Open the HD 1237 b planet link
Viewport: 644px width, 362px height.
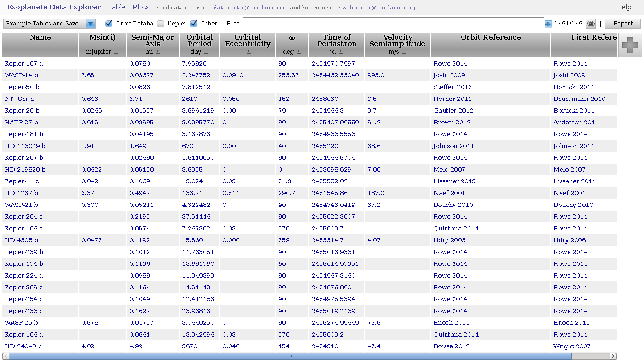tap(21, 193)
